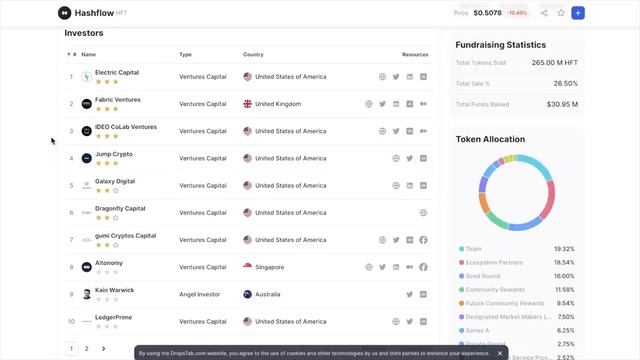Click the $30.95 M funds raised value

pyautogui.click(x=562, y=104)
